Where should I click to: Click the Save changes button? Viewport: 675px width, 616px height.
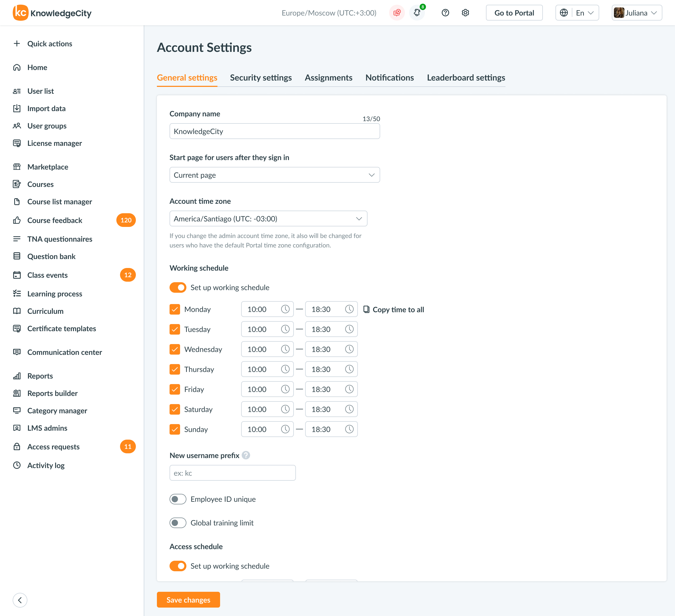point(188,600)
